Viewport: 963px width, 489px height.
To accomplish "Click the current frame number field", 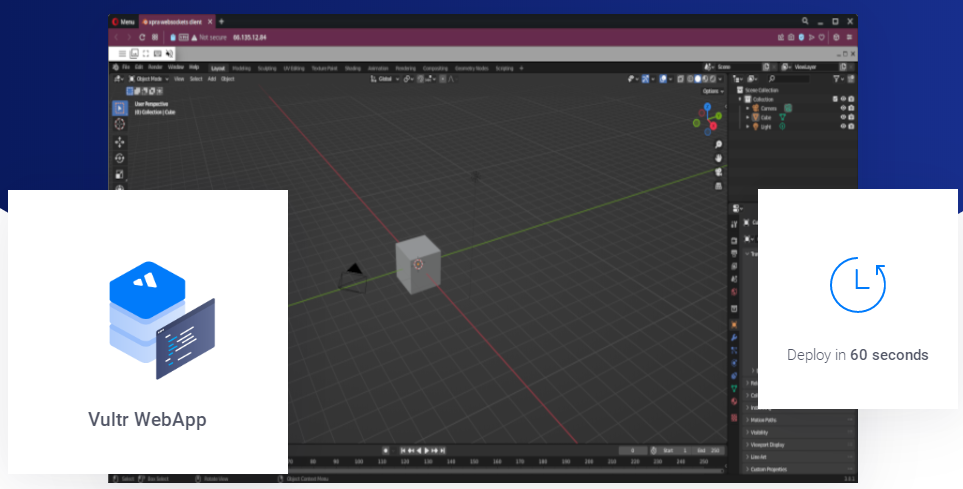I will click(x=634, y=451).
